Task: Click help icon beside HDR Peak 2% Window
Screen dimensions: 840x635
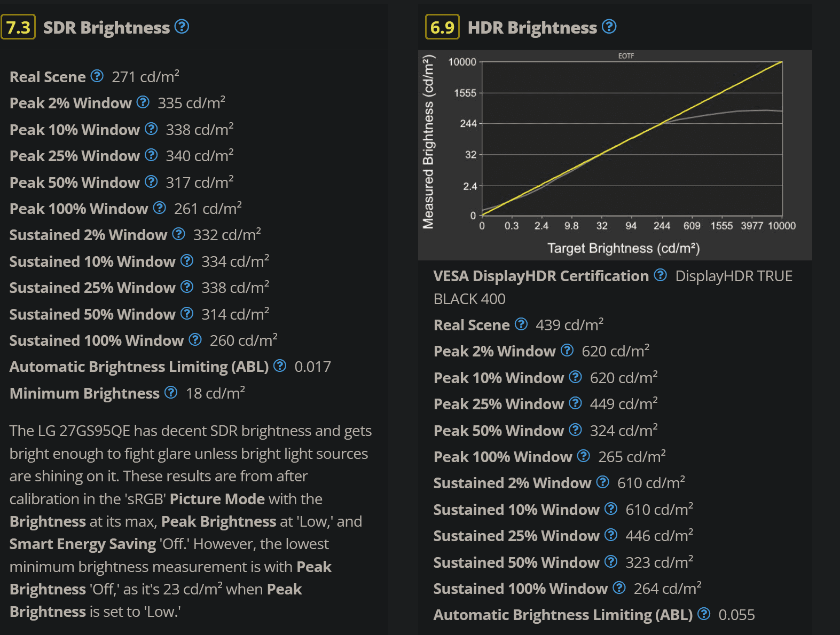Action: 567,350
